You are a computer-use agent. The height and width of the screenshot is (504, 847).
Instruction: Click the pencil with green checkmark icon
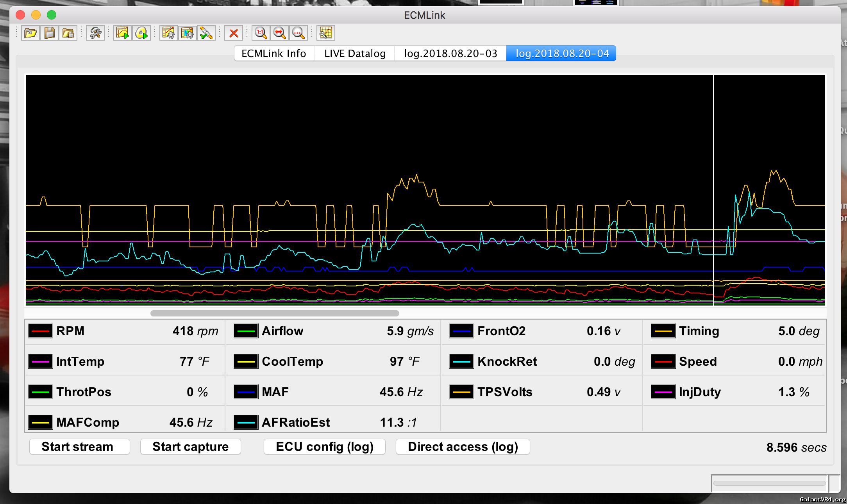click(x=206, y=33)
